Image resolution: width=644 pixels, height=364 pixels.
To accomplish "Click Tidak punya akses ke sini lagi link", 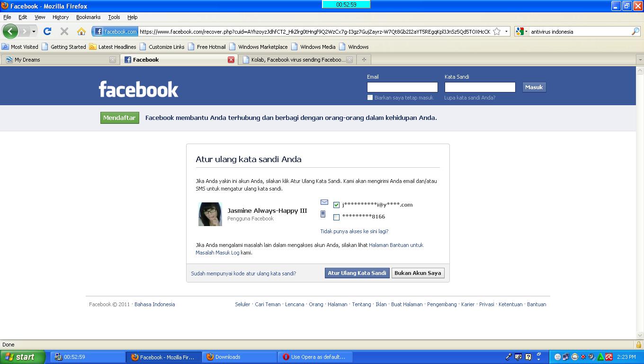I will 354,231.
